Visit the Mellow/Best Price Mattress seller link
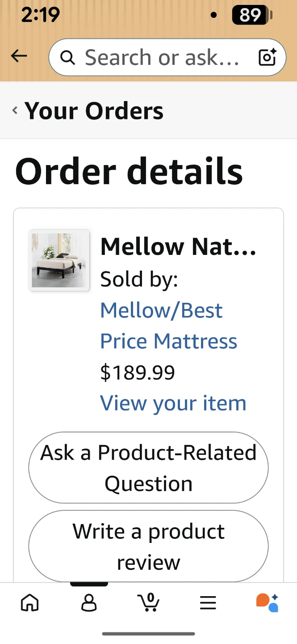 coord(168,326)
